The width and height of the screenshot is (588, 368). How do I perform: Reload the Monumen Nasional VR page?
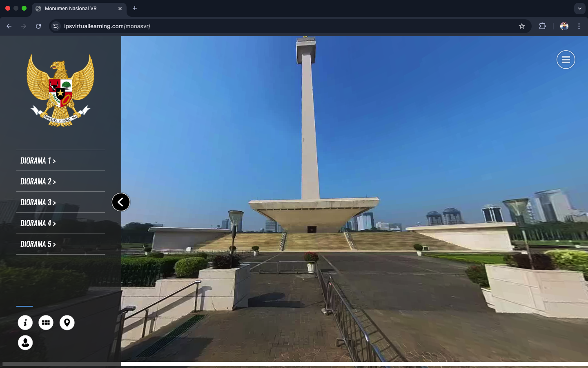[38, 26]
